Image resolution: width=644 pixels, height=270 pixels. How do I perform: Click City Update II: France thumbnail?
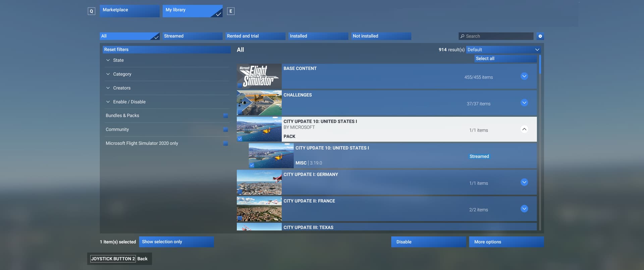[x=259, y=209]
